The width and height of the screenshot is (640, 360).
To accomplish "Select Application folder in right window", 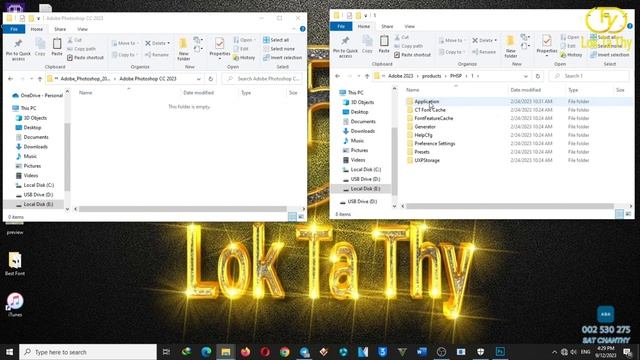I will pyautogui.click(x=427, y=101).
